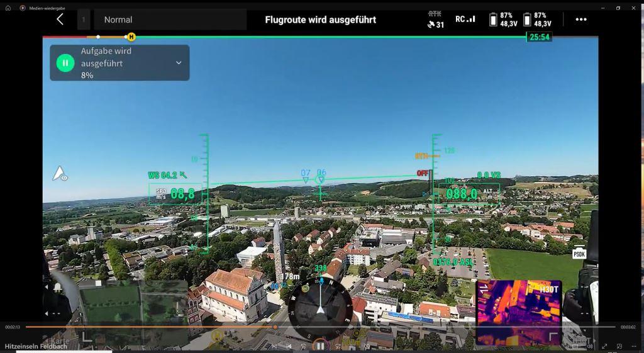The width and height of the screenshot is (644, 353).
Task: Click the first battery status icon
Action: [494, 20]
